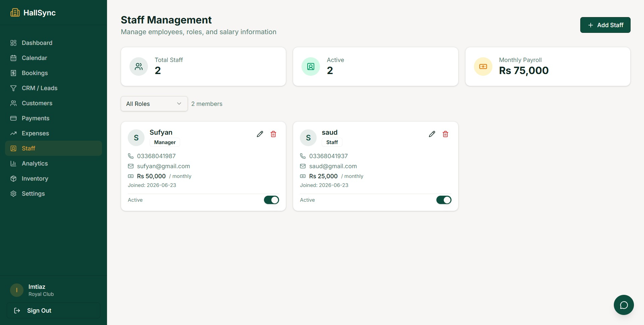644x325 pixels.
Task: Navigate to Bookings page
Action: (x=53, y=73)
